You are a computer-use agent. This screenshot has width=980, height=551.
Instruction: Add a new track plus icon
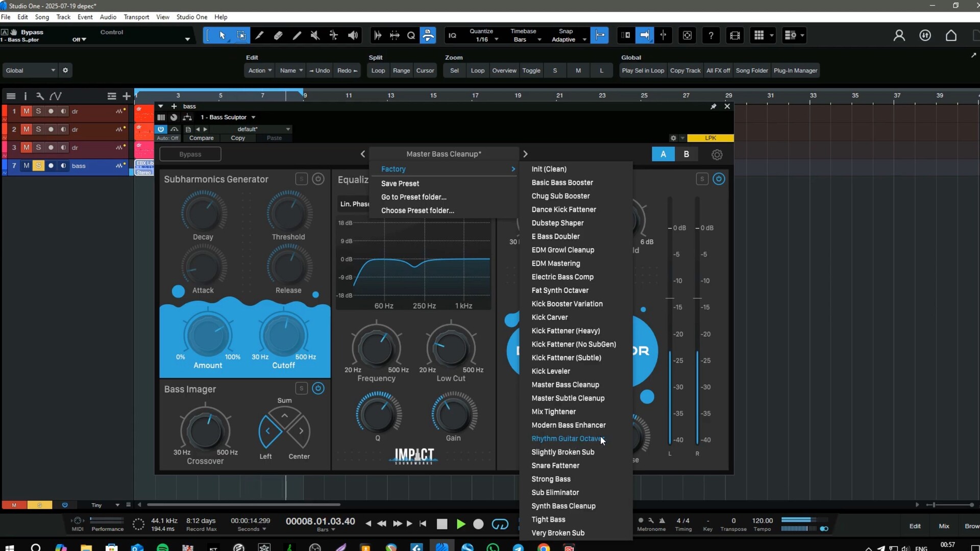point(126,96)
